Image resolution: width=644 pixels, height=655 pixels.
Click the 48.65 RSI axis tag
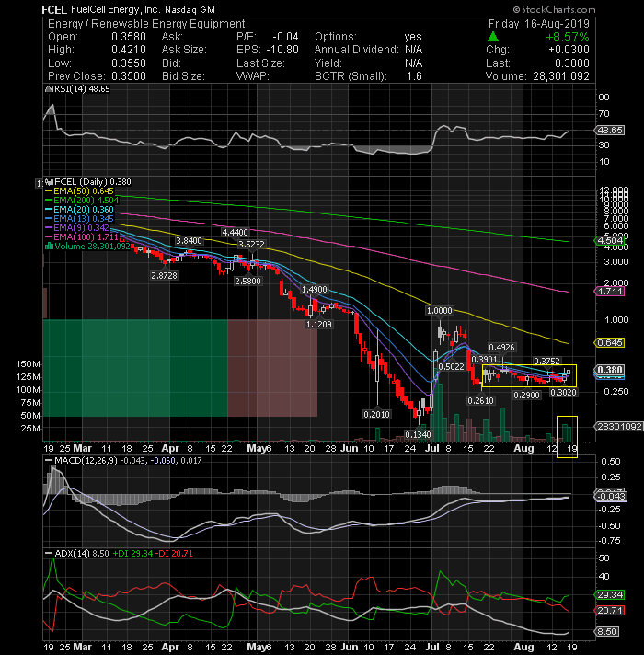pos(610,131)
